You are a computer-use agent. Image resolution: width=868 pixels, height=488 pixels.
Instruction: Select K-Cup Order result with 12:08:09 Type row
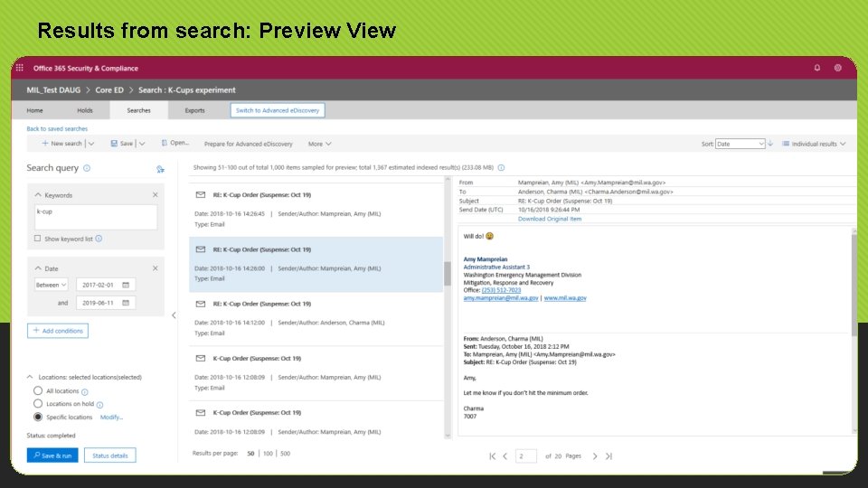(316, 373)
